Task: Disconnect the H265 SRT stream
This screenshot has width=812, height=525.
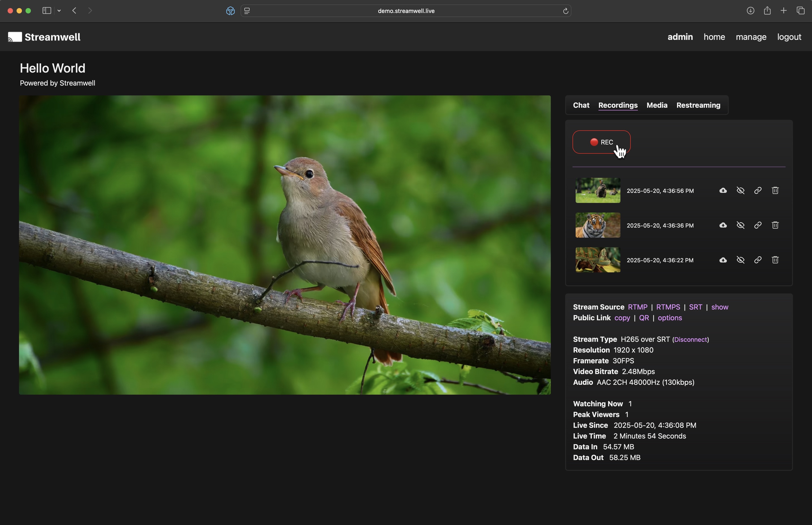Action: point(690,340)
